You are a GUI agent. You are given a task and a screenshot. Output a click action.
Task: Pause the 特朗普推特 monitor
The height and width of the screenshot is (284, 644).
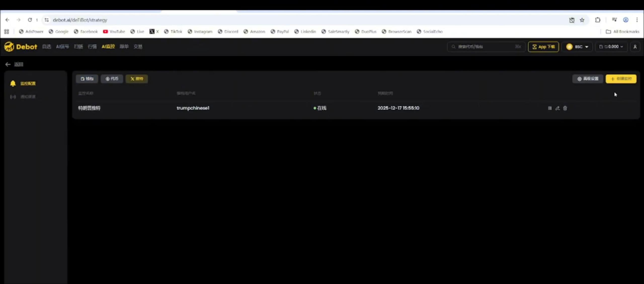click(x=550, y=108)
